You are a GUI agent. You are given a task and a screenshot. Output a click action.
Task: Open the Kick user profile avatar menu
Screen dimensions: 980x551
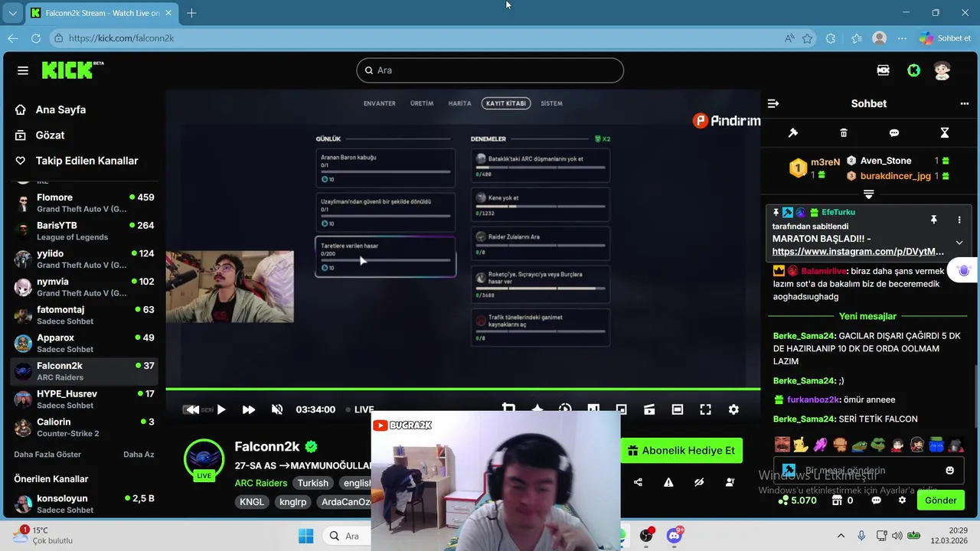[x=942, y=70]
